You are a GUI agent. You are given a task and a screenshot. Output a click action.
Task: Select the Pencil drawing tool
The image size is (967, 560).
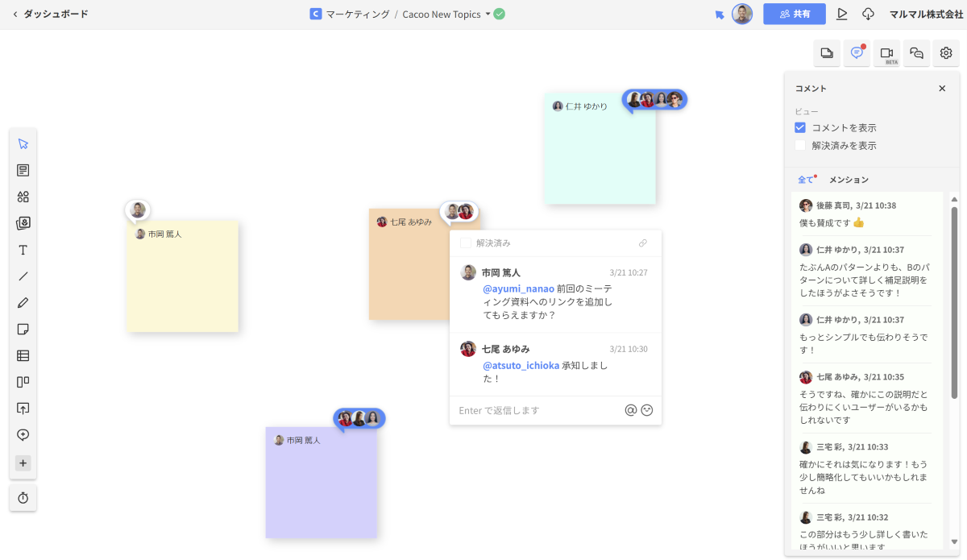point(23,303)
